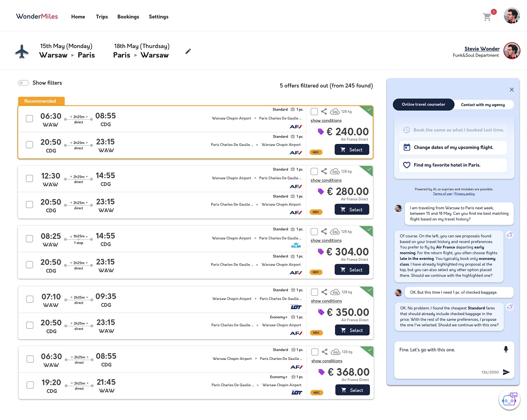Switch to Contact with my agency tab

tap(483, 104)
